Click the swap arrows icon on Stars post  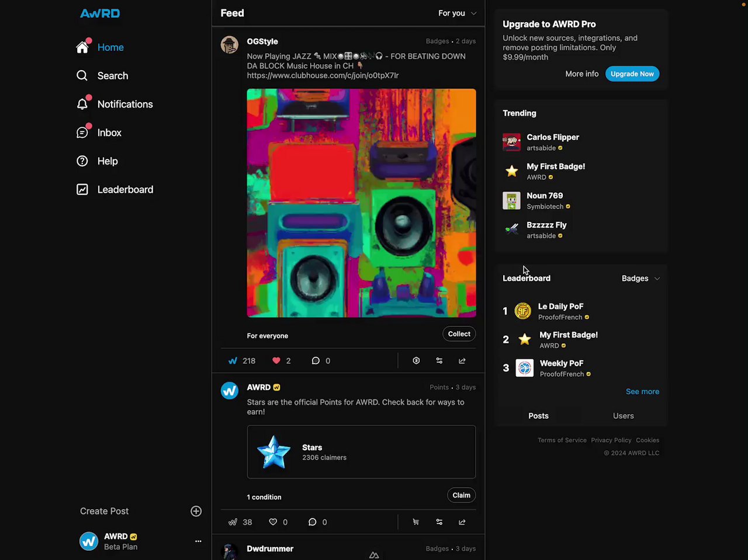point(439,522)
